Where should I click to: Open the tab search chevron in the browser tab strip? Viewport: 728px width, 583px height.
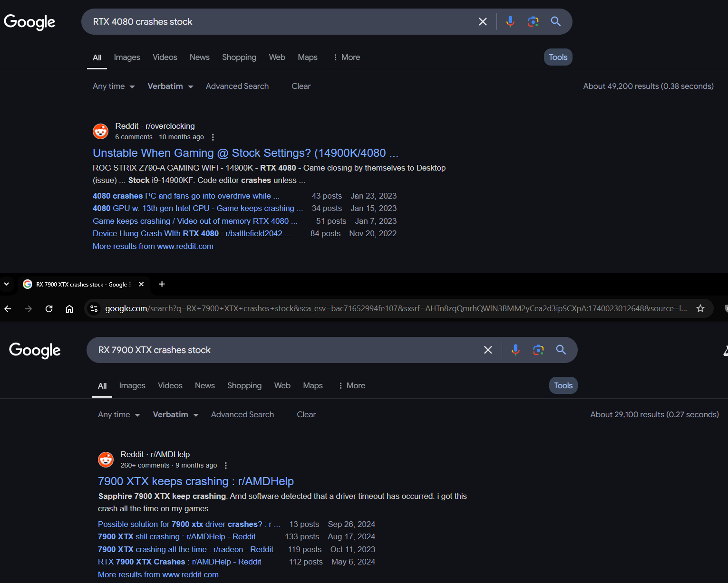pyautogui.click(x=7, y=284)
